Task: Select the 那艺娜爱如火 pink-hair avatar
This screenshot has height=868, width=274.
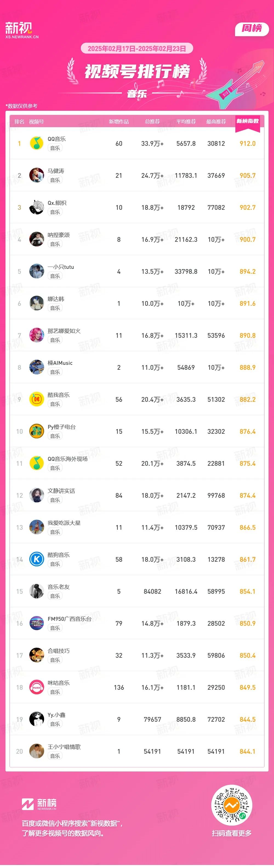Action: pos(36,335)
